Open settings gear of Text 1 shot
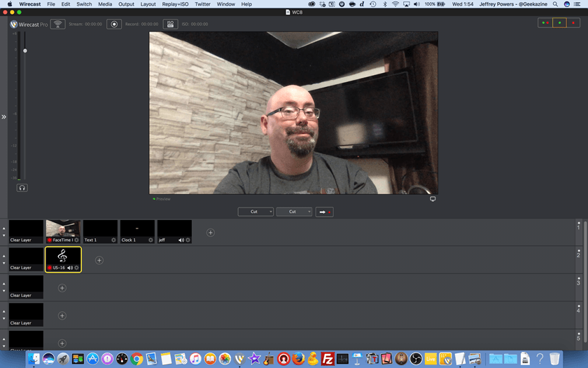 (113, 240)
